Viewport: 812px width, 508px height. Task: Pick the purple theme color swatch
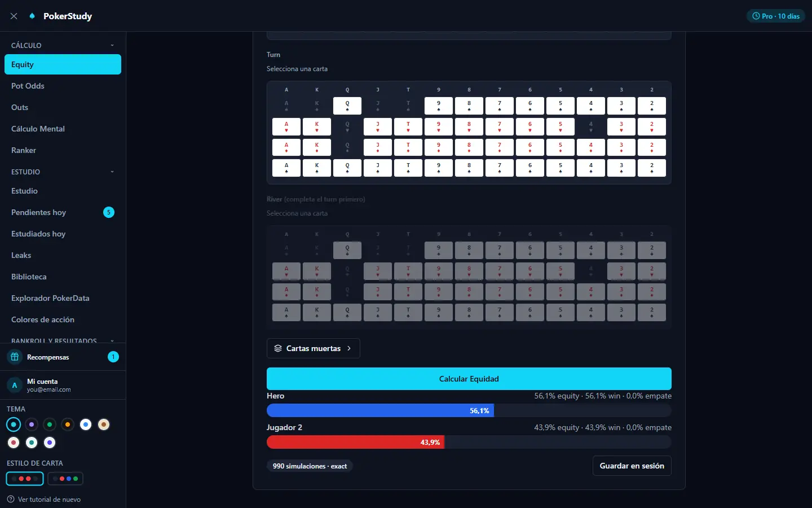pos(32,424)
